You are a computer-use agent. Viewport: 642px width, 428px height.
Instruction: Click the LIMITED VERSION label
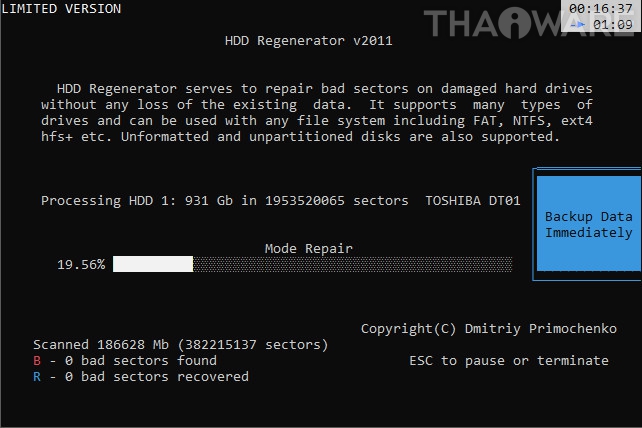coord(61,9)
